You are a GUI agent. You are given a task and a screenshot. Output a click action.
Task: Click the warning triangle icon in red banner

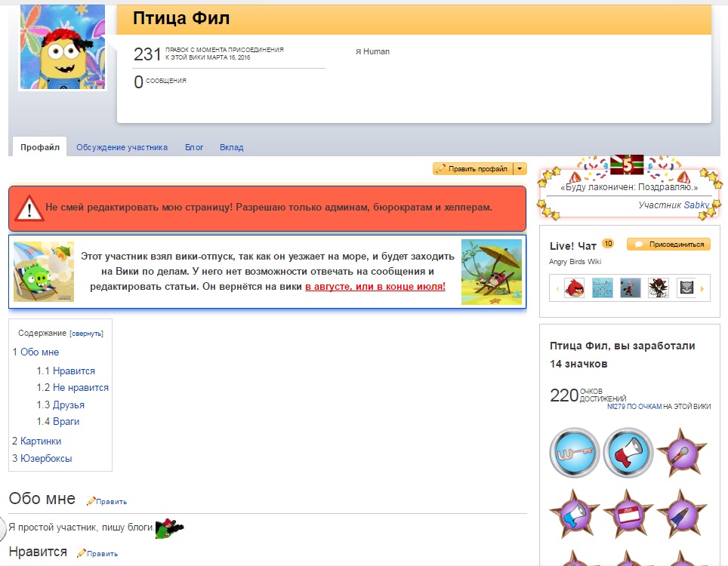[x=29, y=208]
